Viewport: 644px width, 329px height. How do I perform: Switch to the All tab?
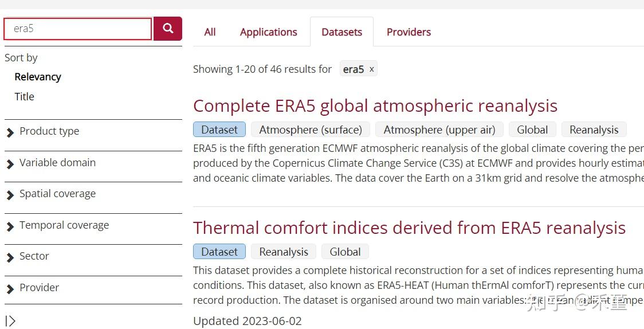(210, 32)
